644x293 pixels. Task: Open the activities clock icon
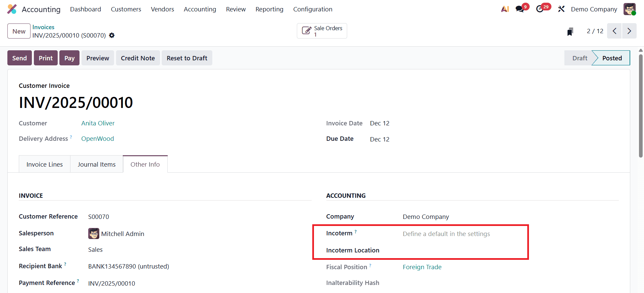[x=540, y=9]
